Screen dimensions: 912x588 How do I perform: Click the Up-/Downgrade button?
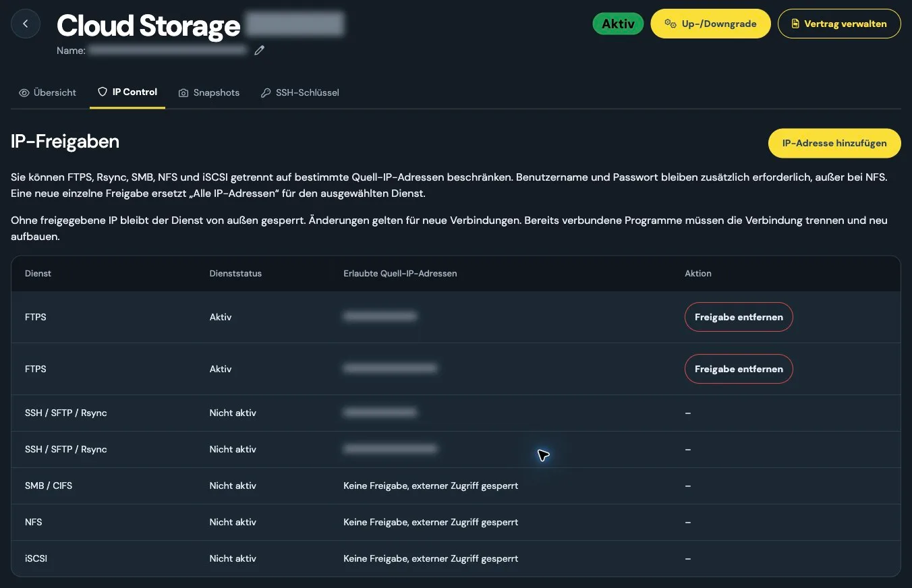tap(710, 24)
